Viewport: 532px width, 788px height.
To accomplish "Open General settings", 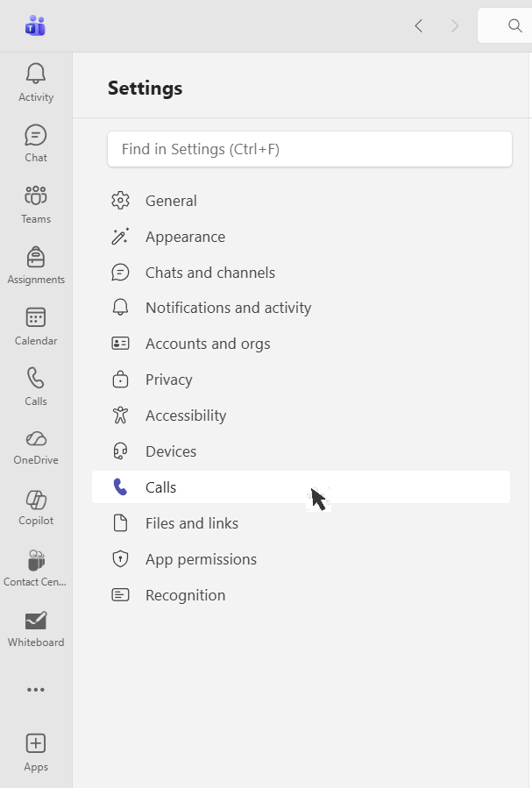I will pos(301,201).
